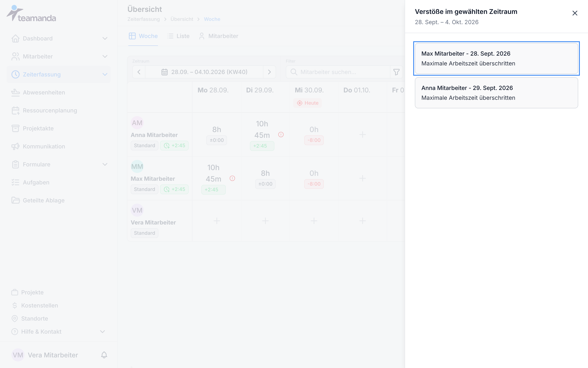Click the Heute badge
The image size is (588, 368).
[307, 103]
